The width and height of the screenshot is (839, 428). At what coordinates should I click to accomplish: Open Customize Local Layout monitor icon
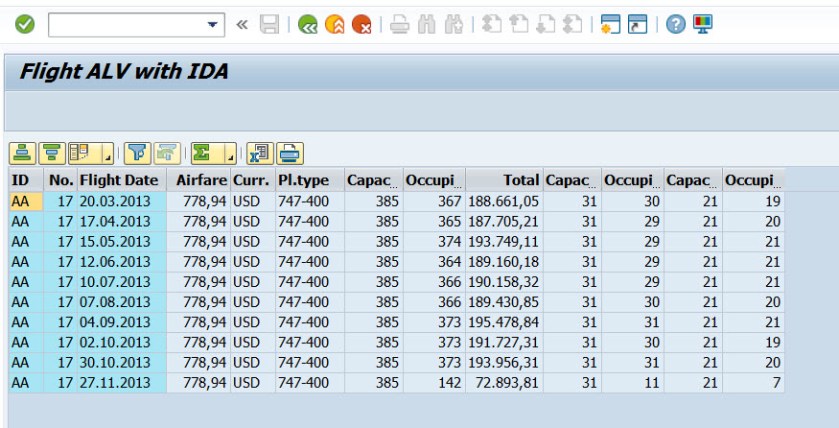coord(703,25)
